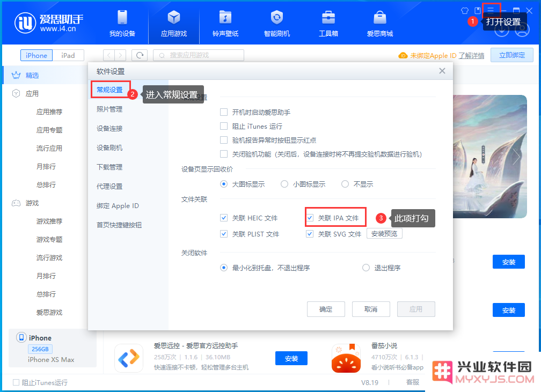Click the 搜索应用游戏 search field

pos(199,55)
